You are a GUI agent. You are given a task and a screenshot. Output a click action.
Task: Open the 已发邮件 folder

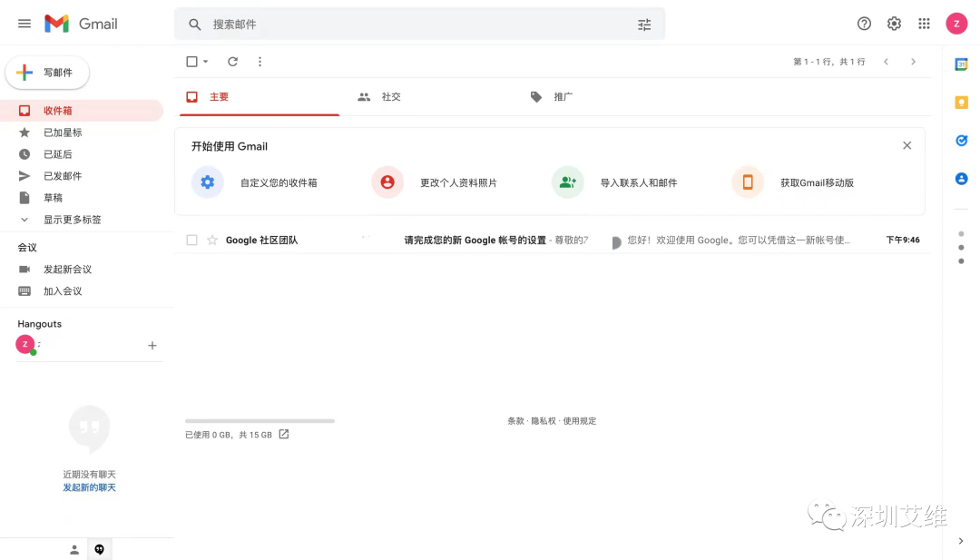[82, 176]
